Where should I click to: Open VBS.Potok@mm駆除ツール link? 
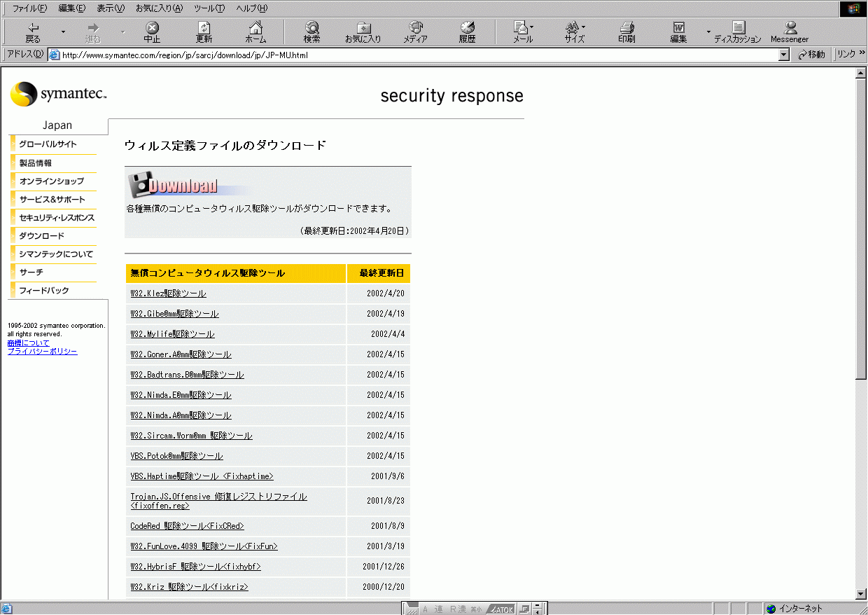(176, 456)
